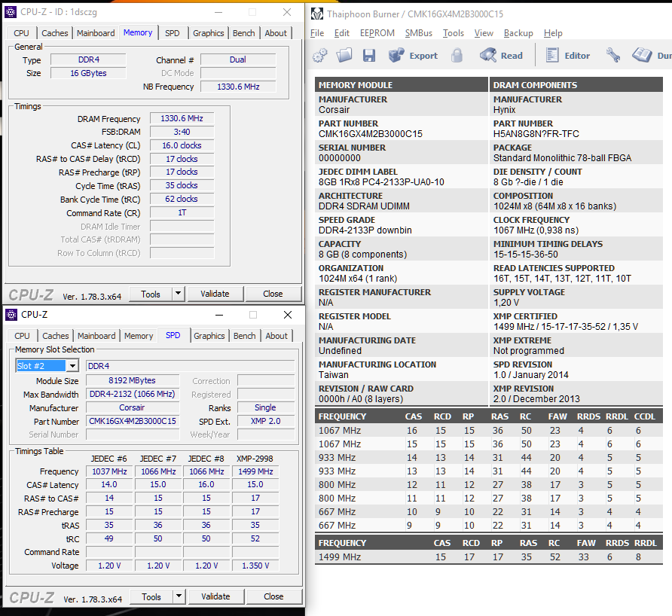The height and width of the screenshot is (616, 672).
Task: Expand Tools dropdown arrow in upper CPU-Z window
Action: pyautogui.click(x=179, y=294)
